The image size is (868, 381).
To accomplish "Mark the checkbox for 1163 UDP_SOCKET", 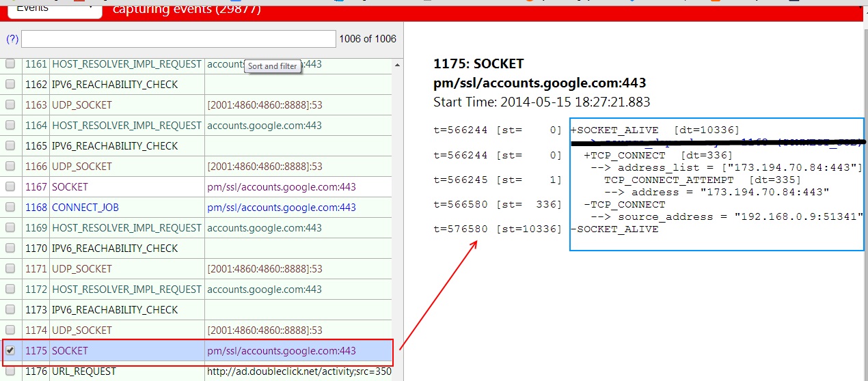I will (10, 104).
